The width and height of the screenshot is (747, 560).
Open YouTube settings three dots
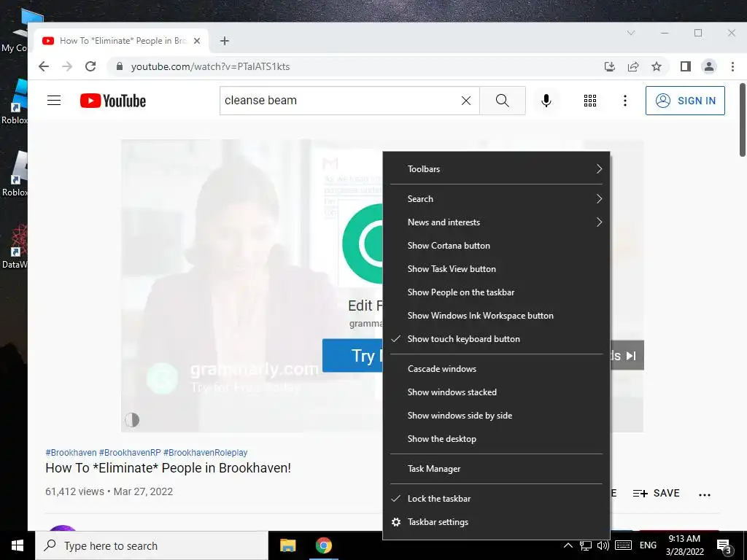point(625,101)
